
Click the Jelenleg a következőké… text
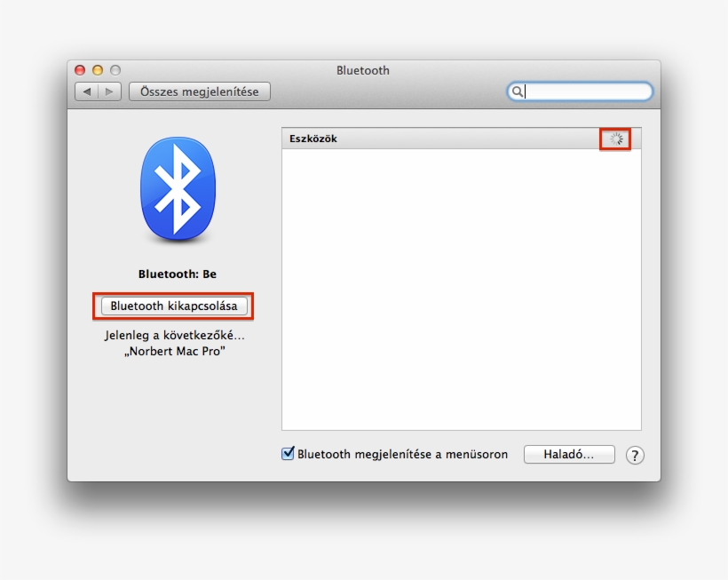point(175,335)
